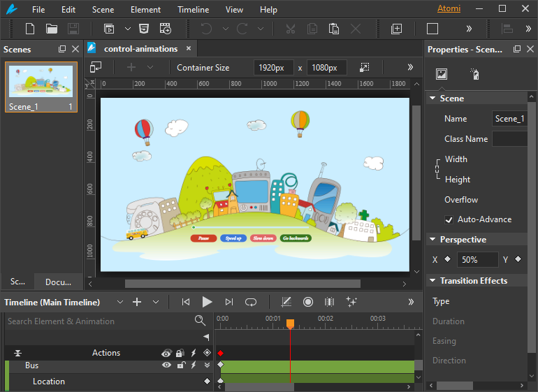Image resolution: width=538 pixels, height=392 pixels.
Task: Click the responsive layout icon left of Container Size
Action: 96,67
